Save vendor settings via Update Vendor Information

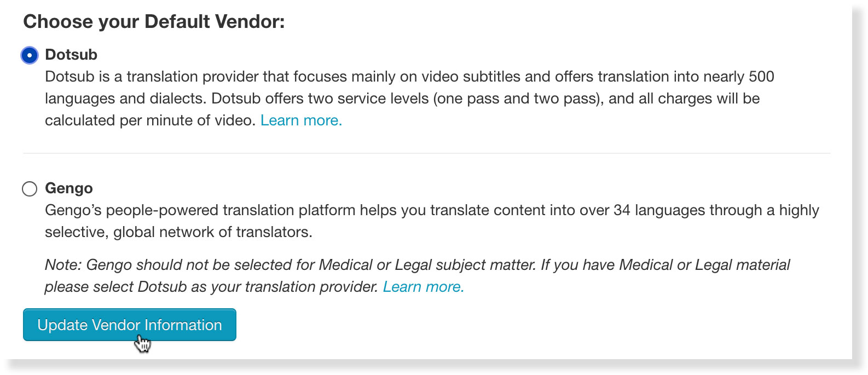(129, 325)
